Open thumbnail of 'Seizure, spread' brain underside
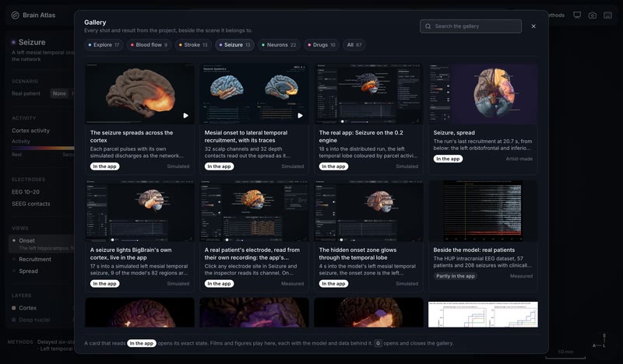This screenshot has height=364, width=623. (x=483, y=93)
